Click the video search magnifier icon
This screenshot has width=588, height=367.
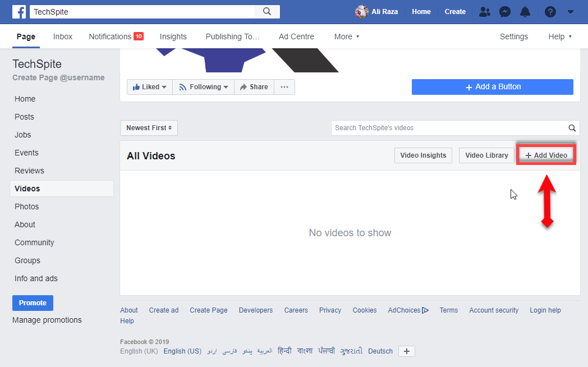point(572,128)
